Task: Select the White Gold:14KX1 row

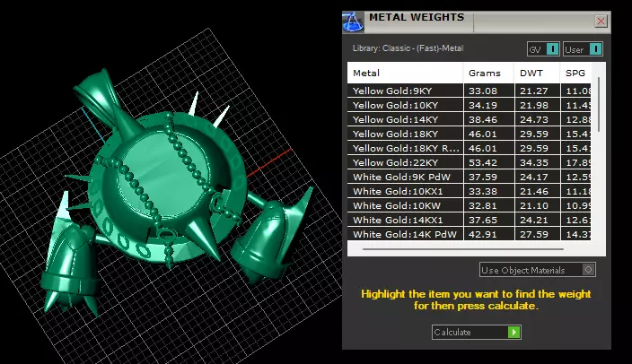Action: (470, 220)
